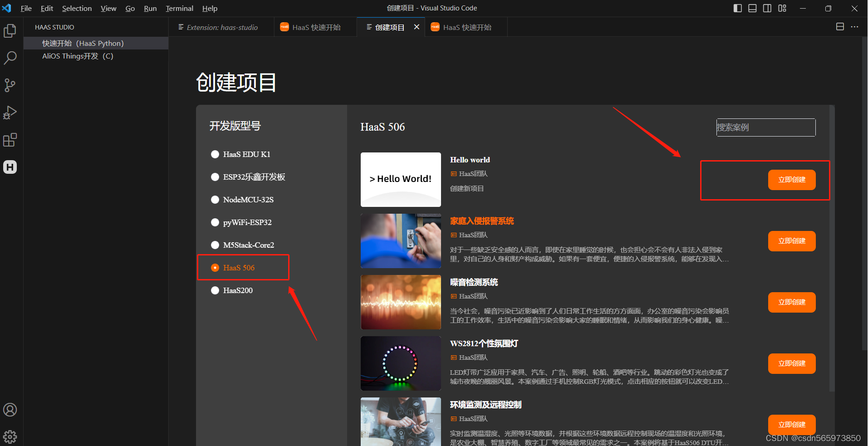
Task: Click the WS2812个性氛围灯 title
Action: [x=484, y=343]
